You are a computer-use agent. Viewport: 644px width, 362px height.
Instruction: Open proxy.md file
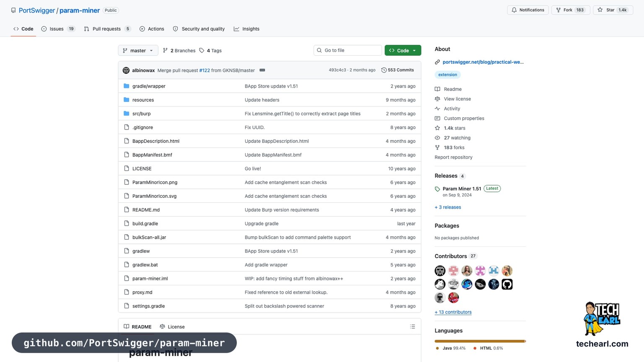[x=142, y=292]
